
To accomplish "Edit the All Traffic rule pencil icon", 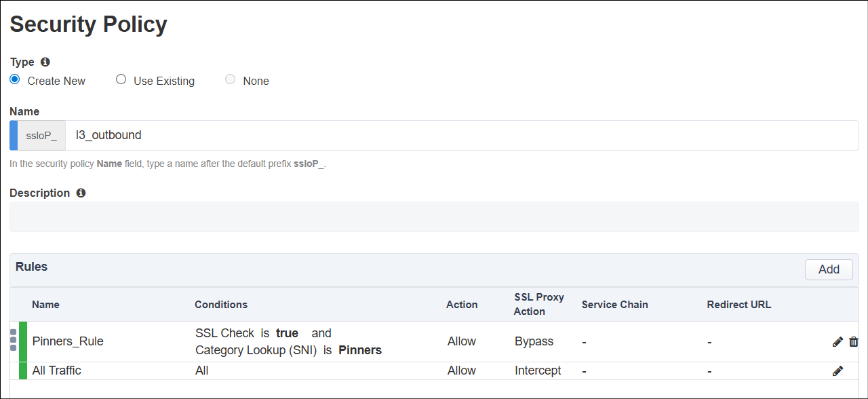I will pos(837,370).
